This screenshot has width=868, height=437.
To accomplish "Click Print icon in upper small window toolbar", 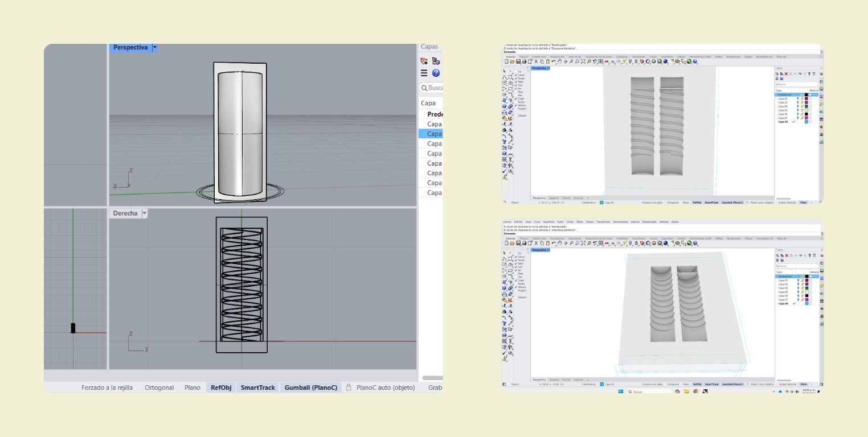I will click(x=524, y=61).
